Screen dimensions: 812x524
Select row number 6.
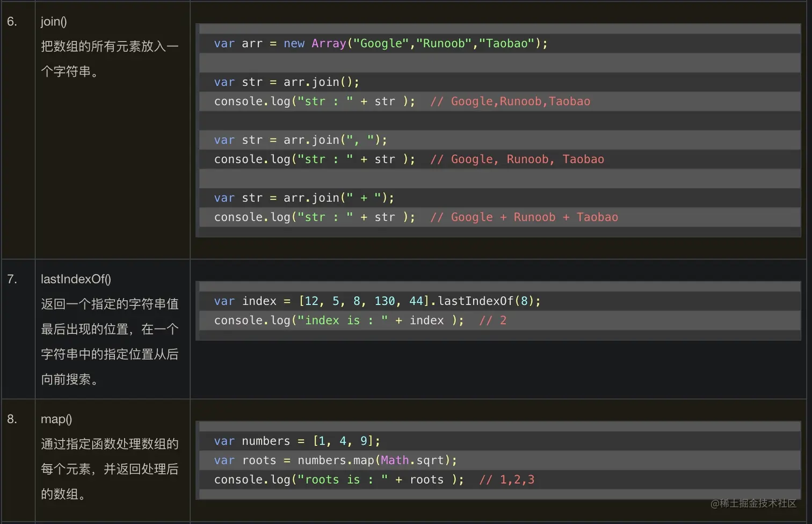click(12, 21)
